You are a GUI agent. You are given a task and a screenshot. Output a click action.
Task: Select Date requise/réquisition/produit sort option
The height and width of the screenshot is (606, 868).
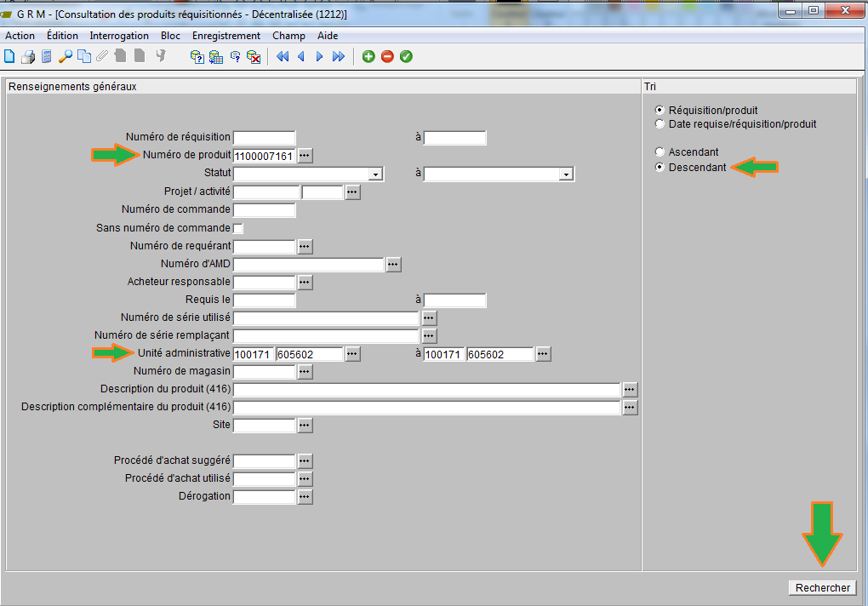660,124
